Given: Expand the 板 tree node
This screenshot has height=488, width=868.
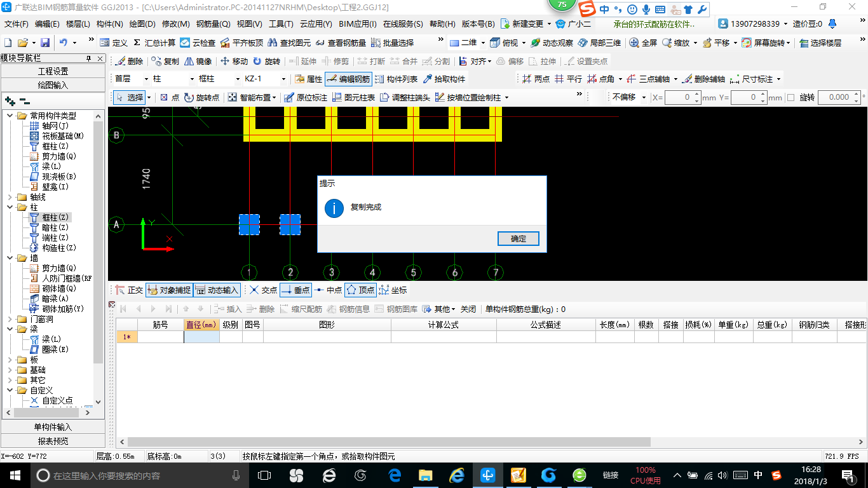Looking at the screenshot, I should pyautogui.click(x=9, y=360).
